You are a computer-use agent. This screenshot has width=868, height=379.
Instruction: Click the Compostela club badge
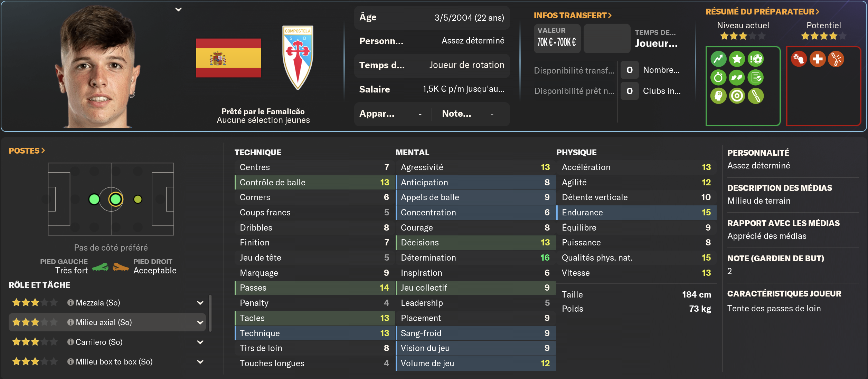298,57
